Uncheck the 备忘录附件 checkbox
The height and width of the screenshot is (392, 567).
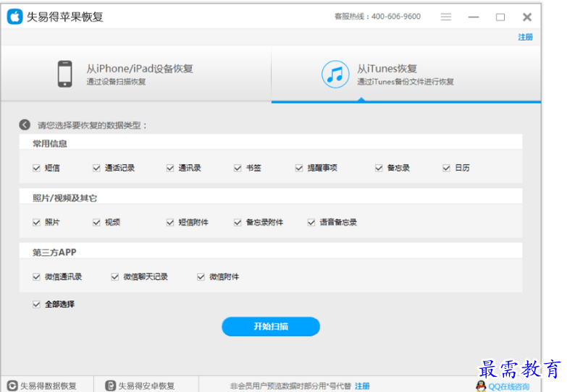(238, 222)
